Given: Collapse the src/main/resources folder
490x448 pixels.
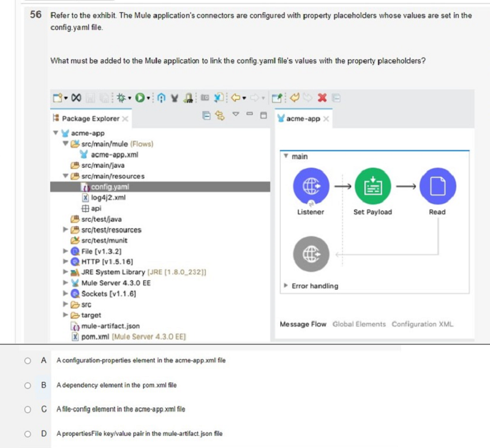Looking at the screenshot, I should [x=66, y=176].
